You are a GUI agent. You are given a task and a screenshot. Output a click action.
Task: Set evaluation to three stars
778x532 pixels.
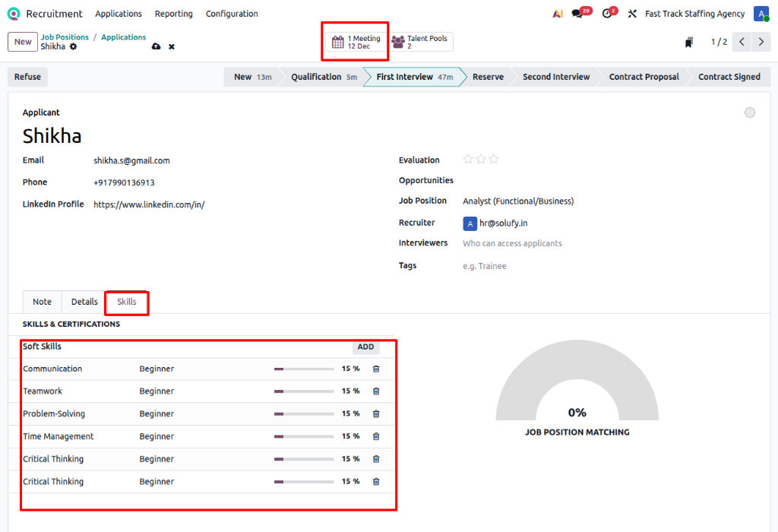point(494,159)
